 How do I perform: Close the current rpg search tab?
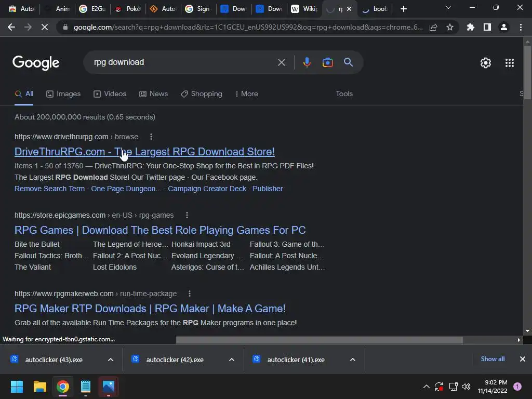(x=349, y=9)
